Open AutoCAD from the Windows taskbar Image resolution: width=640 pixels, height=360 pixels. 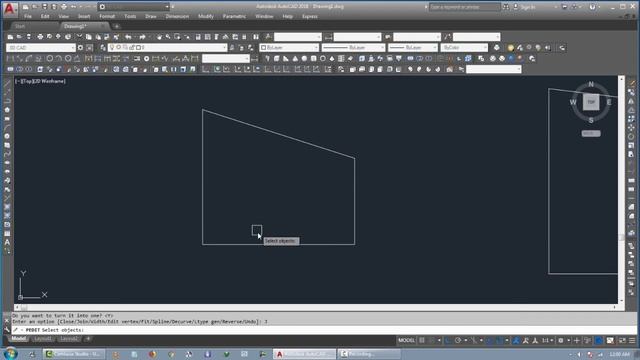tap(304, 354)
